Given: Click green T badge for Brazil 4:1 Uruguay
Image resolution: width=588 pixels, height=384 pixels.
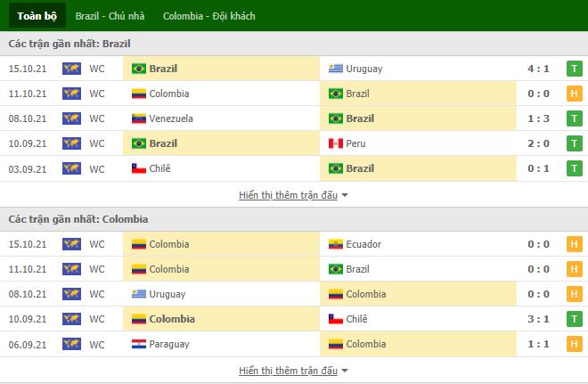Looking at the screenshot, I should point(574,69).
